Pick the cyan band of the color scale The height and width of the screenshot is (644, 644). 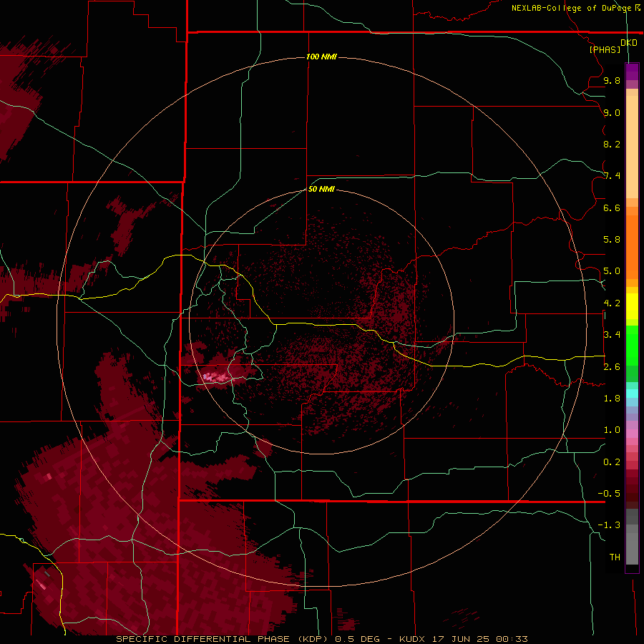pyautogui.click(x=632, y=394)
